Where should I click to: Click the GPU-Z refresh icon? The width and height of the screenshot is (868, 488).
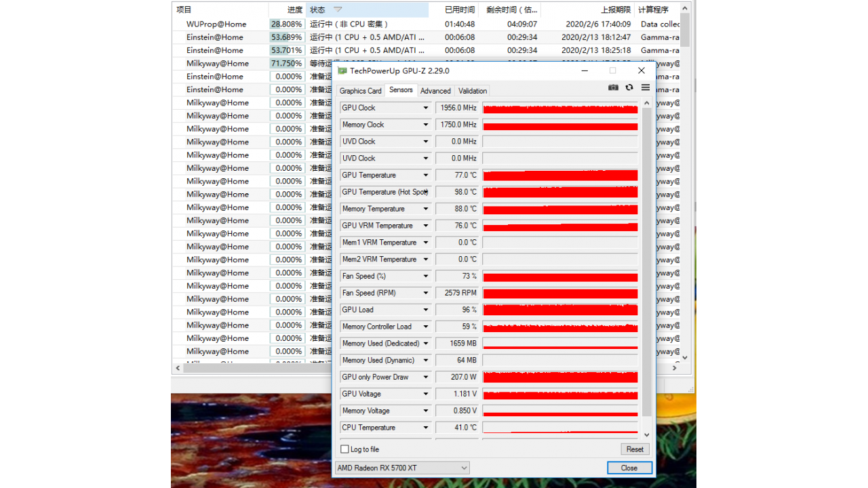(629, 87)
